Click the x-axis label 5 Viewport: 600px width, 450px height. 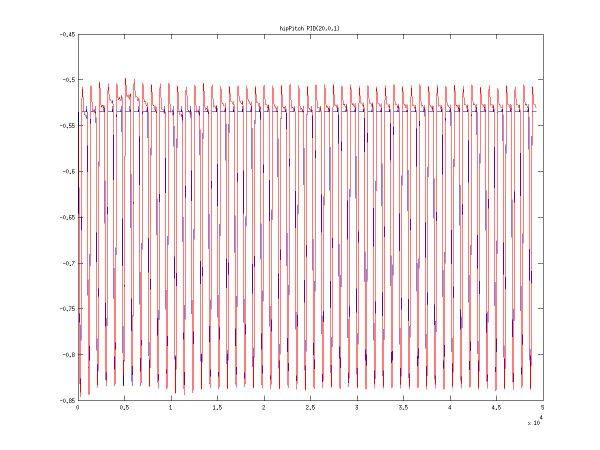pos(543,408)
